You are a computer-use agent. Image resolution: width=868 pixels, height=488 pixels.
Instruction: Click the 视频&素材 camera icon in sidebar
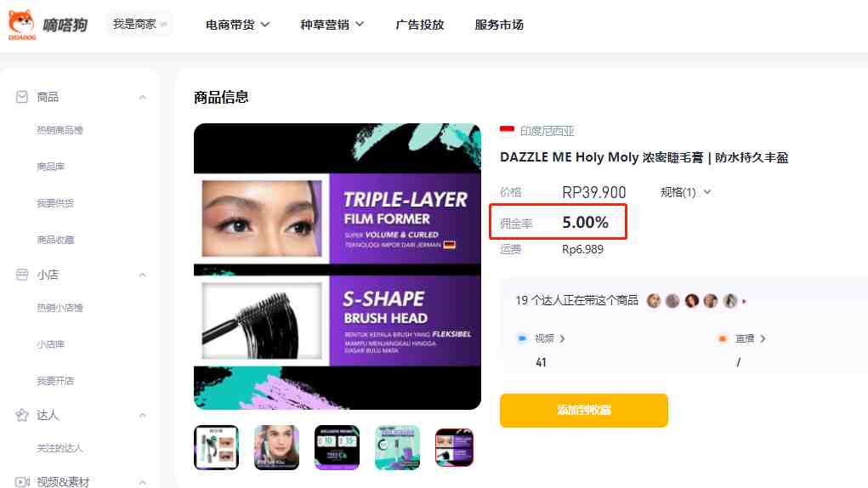coord(22,482)
